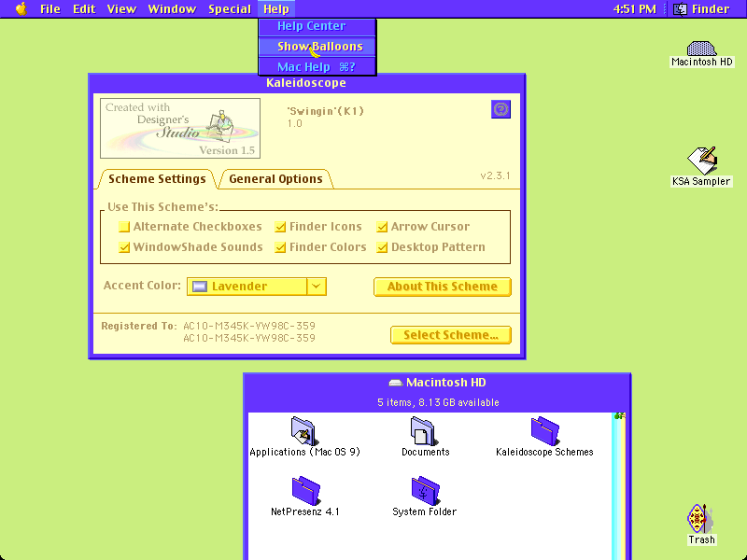Enable the Alternate Checkboxes option
The image size is (747, 560).
(124, 227)
